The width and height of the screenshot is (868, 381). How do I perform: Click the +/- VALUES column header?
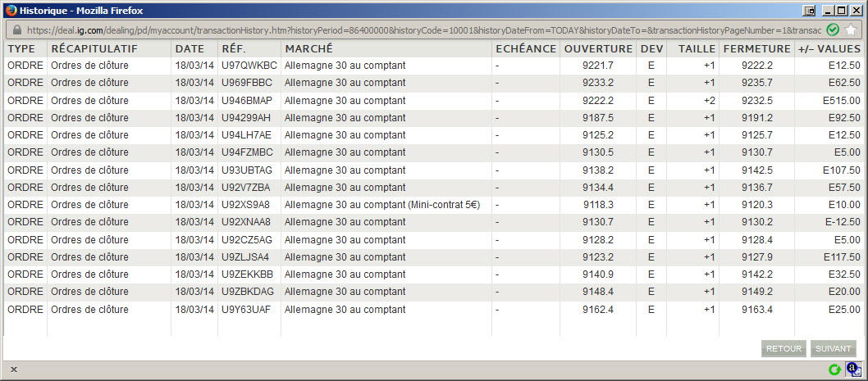click(x=829, y=48)
